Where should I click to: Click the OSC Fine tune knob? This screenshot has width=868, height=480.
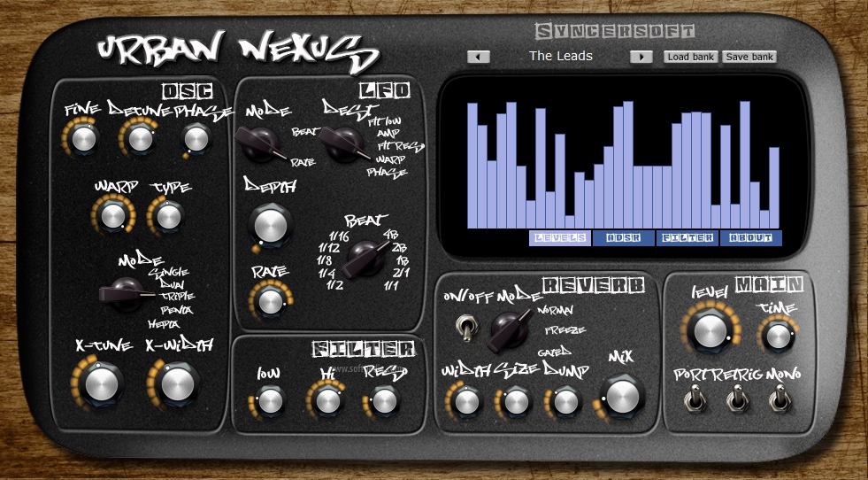(83, 138)
